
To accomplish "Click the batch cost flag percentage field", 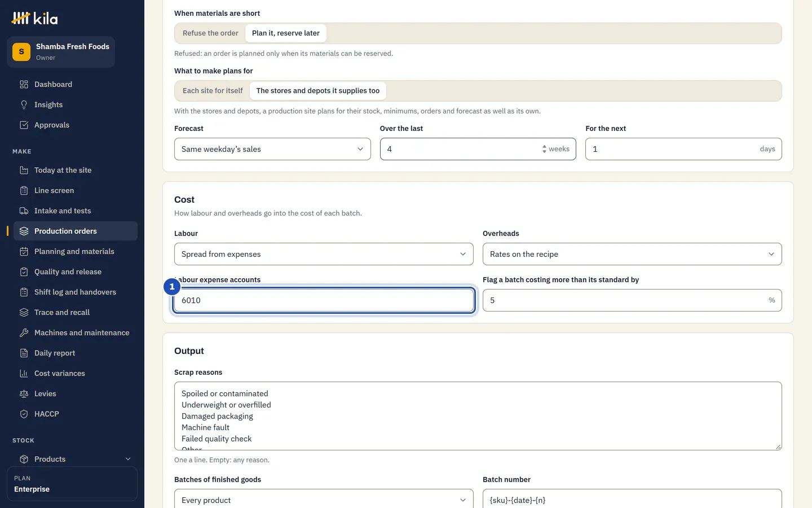I will (632, 300).
